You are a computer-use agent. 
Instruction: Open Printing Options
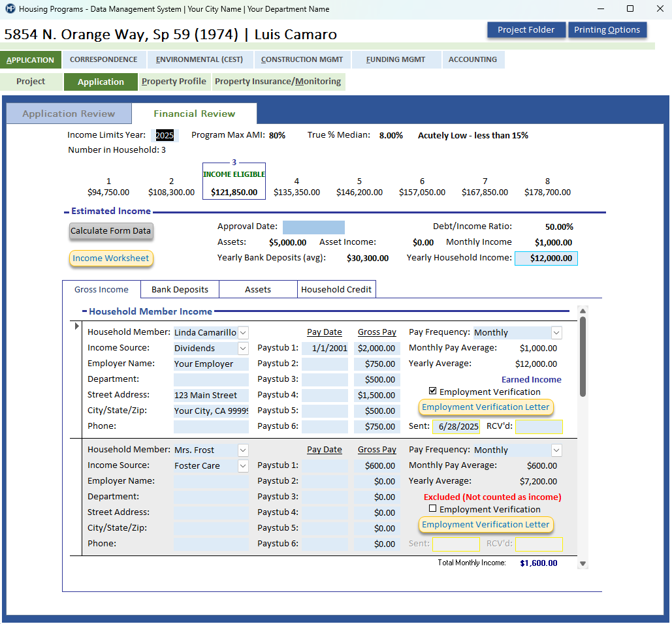point(607,30)
